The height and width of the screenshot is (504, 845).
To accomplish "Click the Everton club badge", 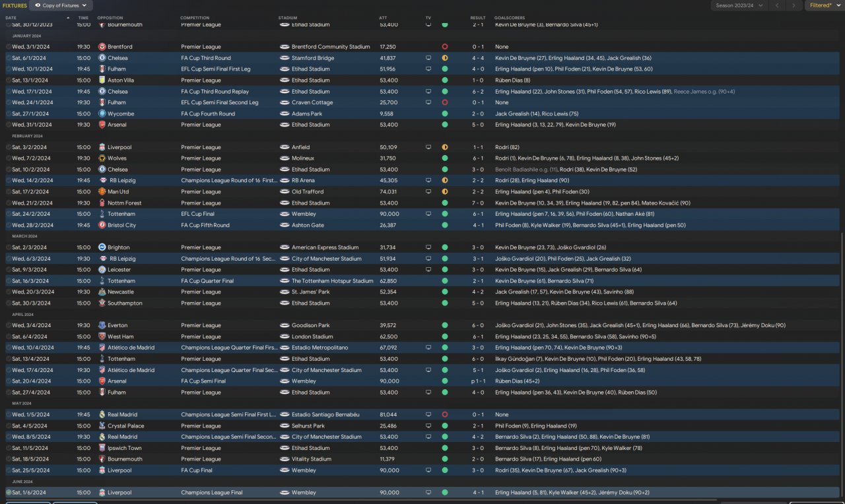I will pyautogui.click(x=102, y=325).
